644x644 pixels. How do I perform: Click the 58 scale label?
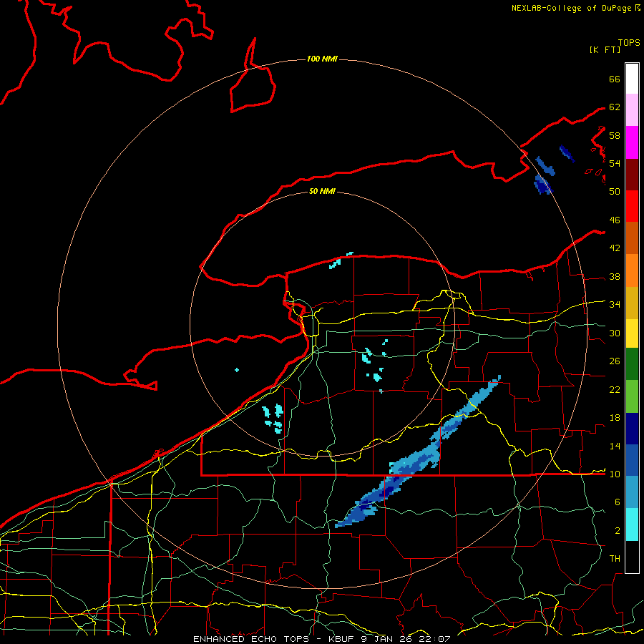tap(615, 135)
